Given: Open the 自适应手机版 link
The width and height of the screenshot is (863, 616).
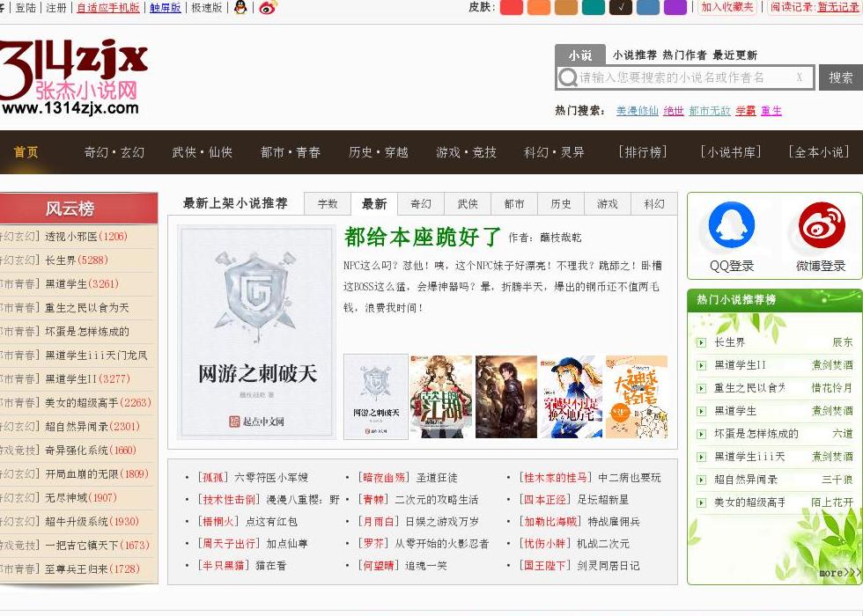Looking at the screenshot, I should (x=108, y=8).
